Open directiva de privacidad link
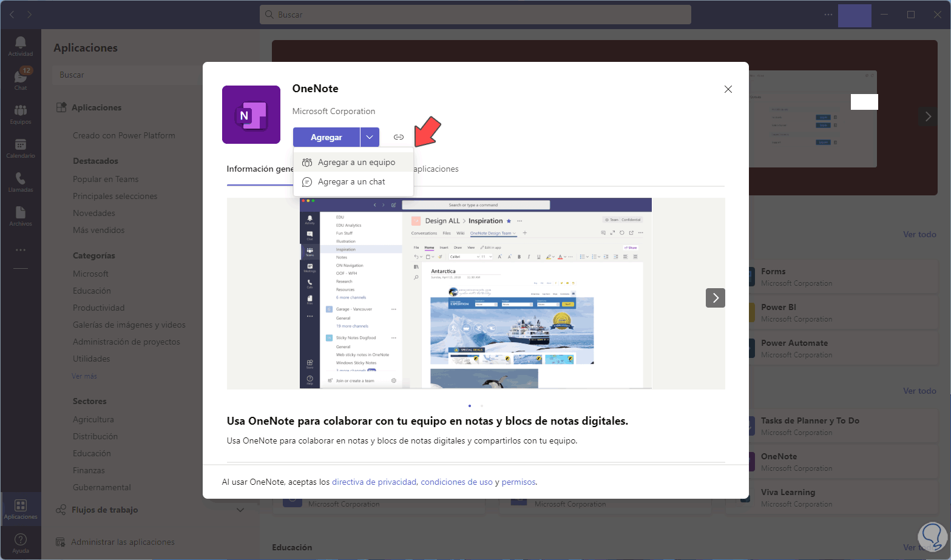Viewport: 951px width, 560px height. pos(374,482)
